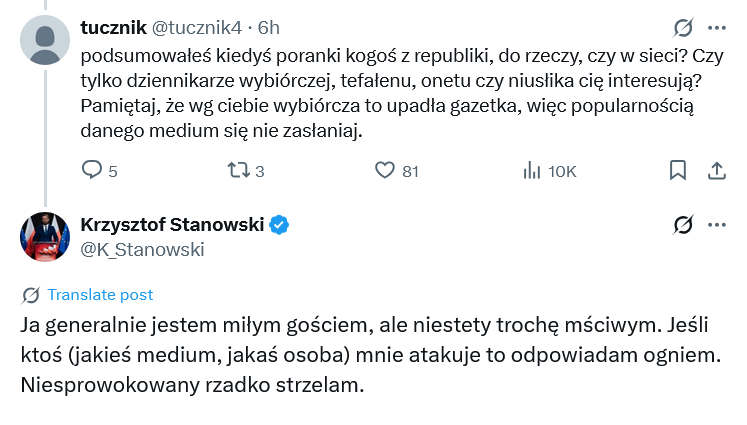This screenshot has height=425, width=747.
Task: Open Krzysztof Stanowski's profile picture
Action: click(45, 238)
